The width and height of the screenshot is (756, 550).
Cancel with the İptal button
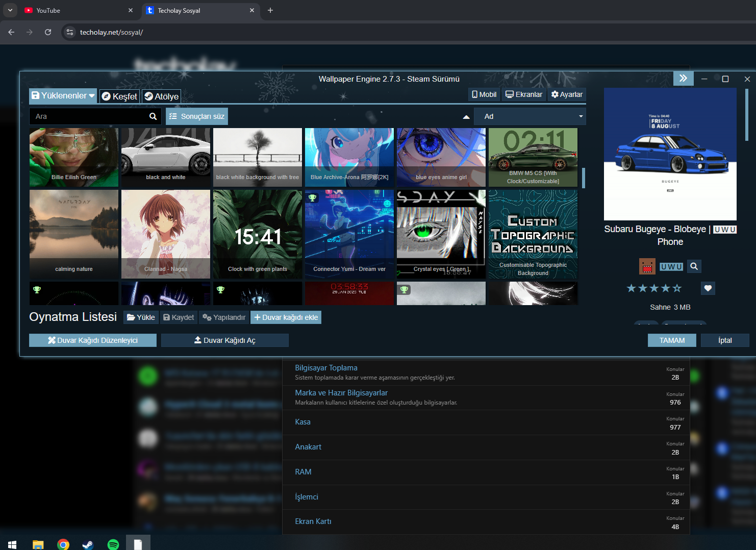click(x=725, y=340)
